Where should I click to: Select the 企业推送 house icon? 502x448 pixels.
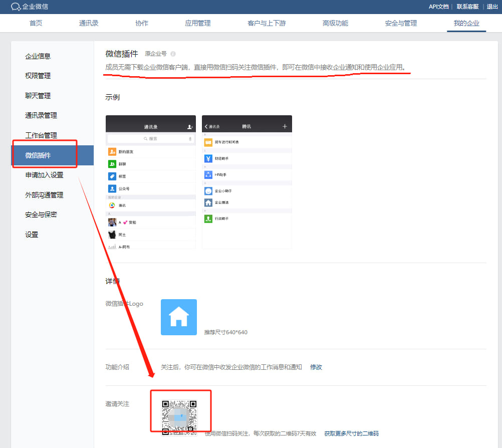coord(208,203)
